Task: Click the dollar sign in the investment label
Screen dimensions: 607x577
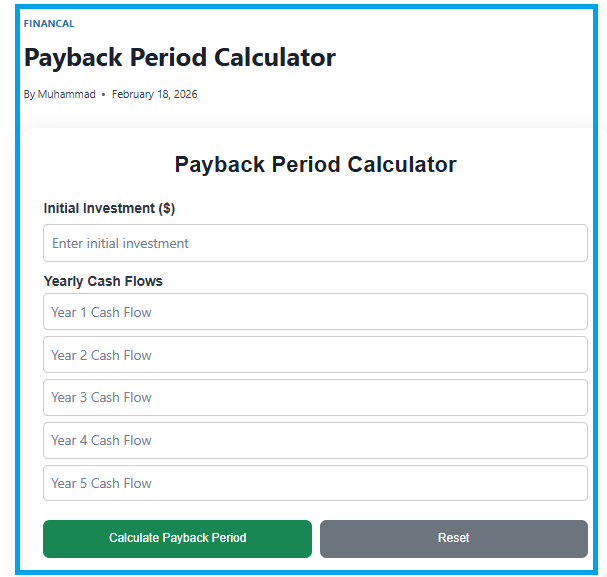Action: (x=164, y=209)
